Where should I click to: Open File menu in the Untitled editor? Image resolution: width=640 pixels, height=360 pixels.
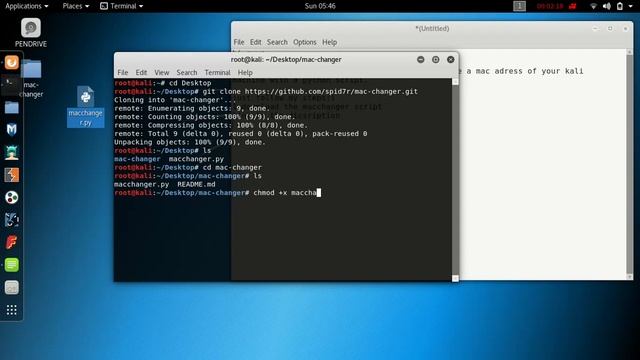pos(239,42)
